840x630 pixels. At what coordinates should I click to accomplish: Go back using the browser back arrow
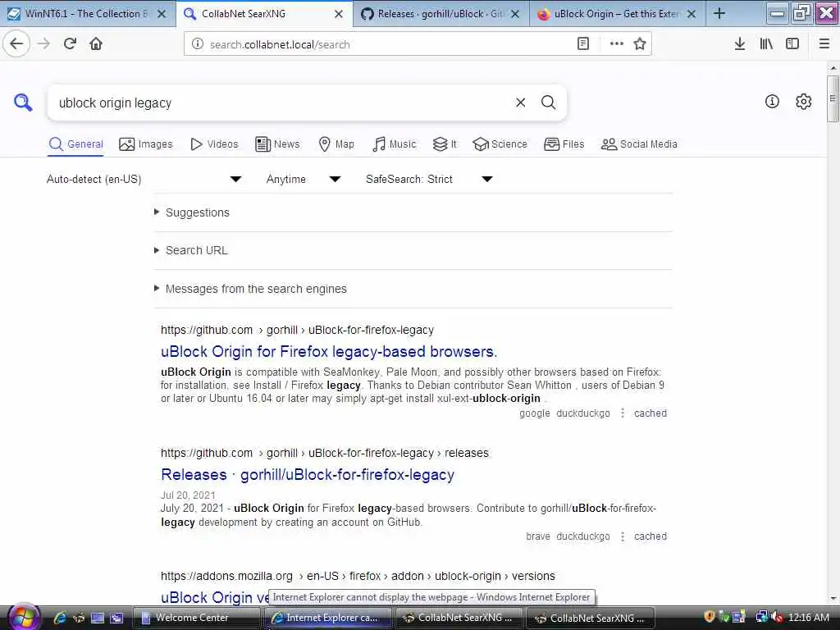click(16, 44)
